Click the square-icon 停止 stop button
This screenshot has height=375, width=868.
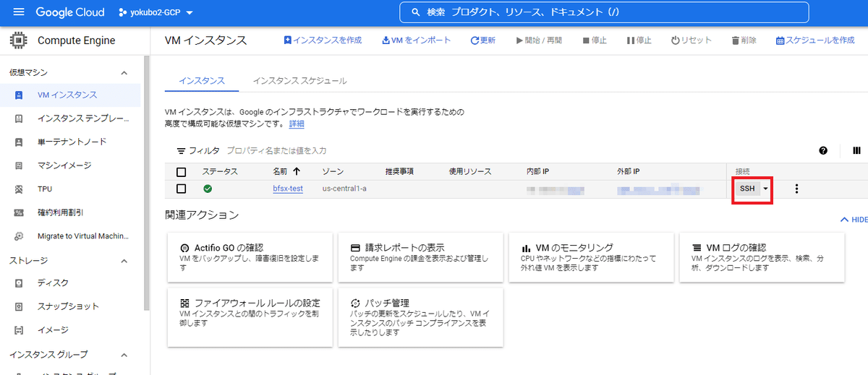[x=595, y=40]
